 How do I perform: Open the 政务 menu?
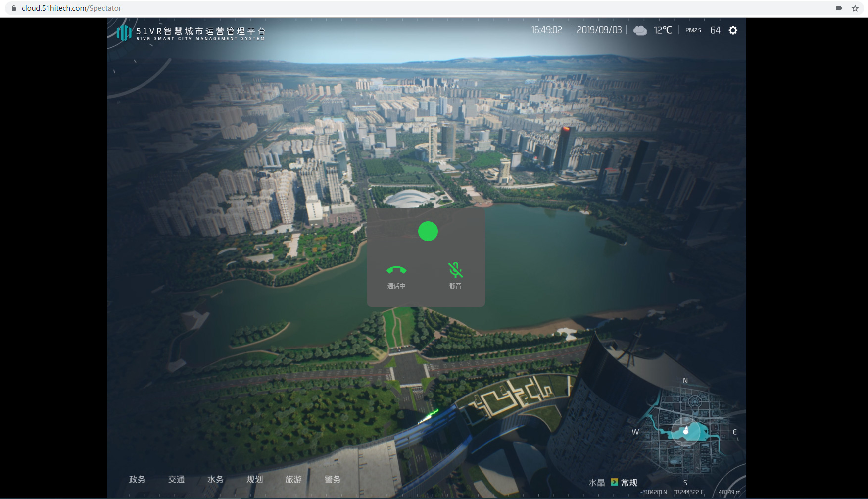tap(137, 479)
